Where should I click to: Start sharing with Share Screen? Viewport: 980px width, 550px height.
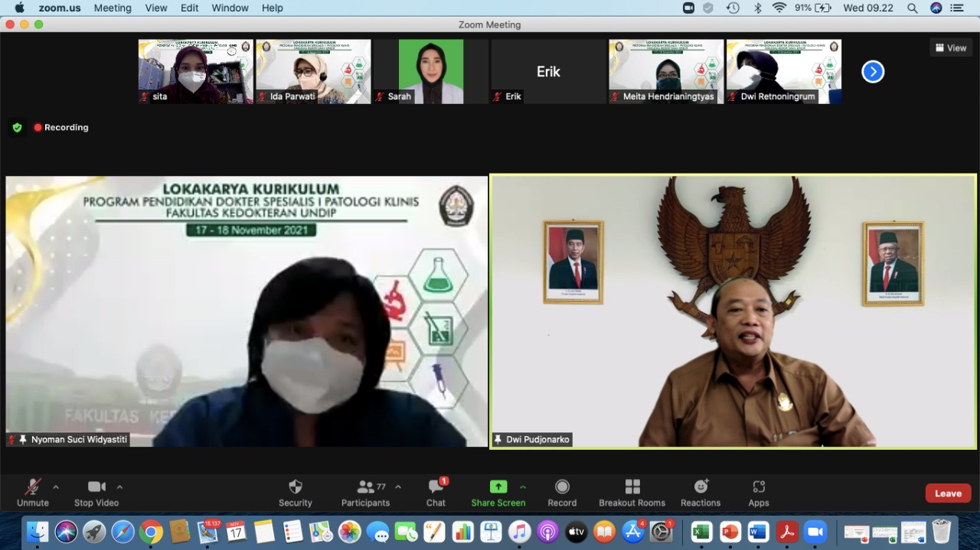coord(498,493)
